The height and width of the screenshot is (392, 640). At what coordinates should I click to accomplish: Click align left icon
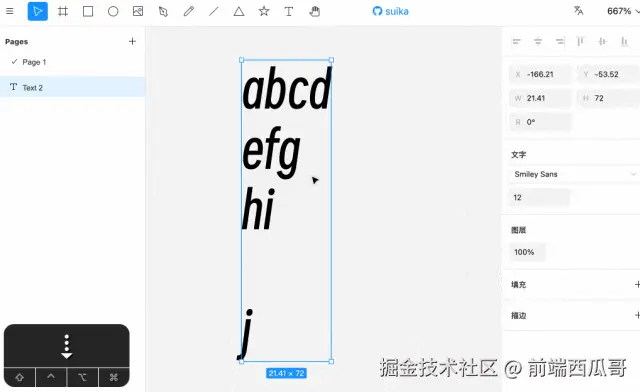[x=517, y=41]
